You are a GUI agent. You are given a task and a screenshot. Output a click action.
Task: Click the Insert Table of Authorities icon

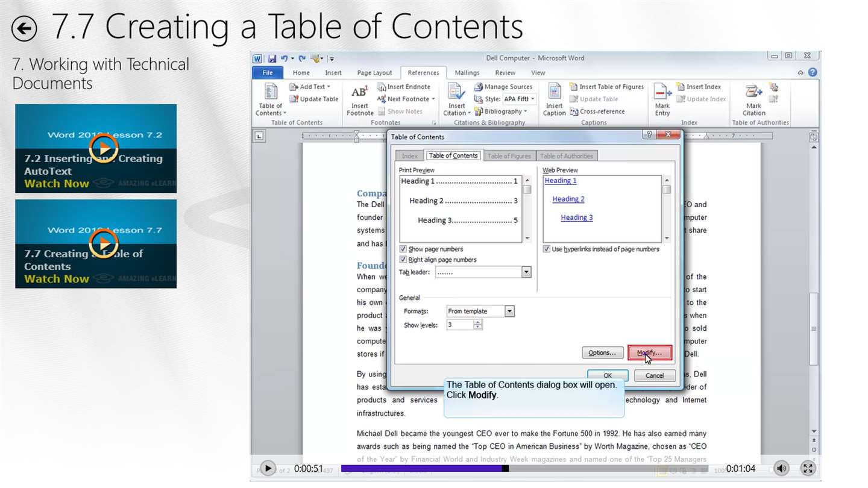click(773, 87)
